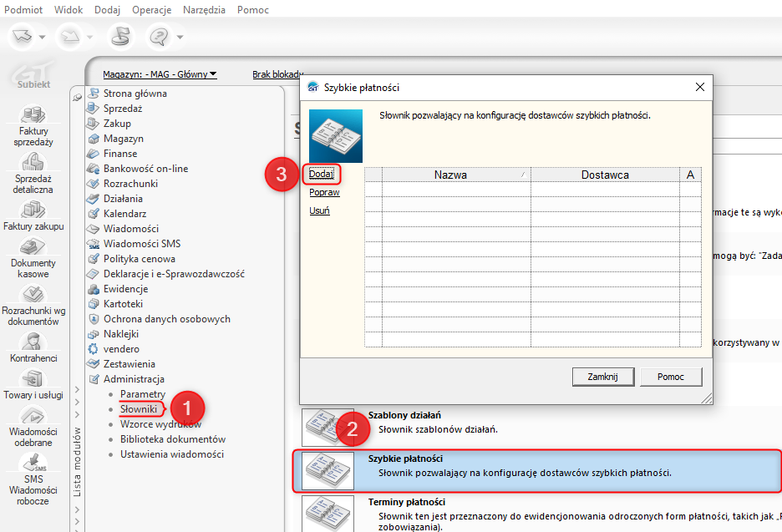Viewport: 782px width, 532px height.
Task: Click the Wiadomości SMS module icon
Action: click(94, 244)
